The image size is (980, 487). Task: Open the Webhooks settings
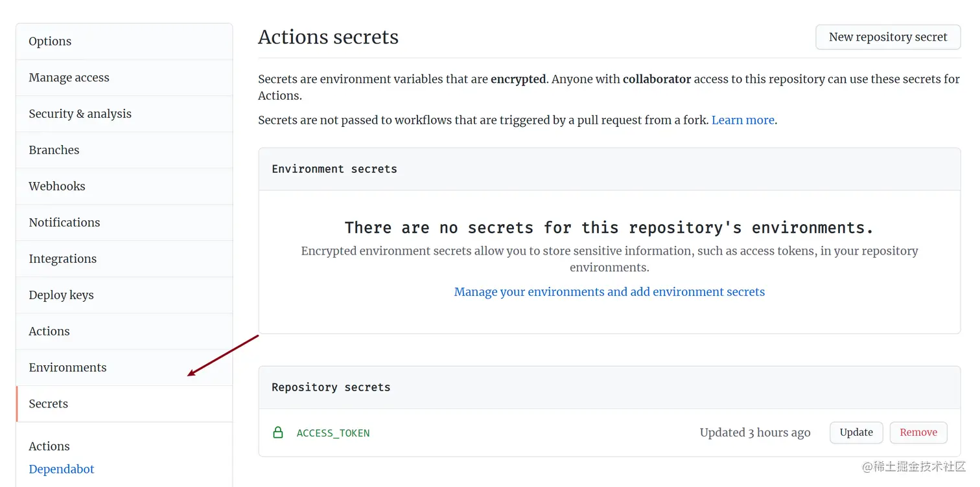coord(57,187)
